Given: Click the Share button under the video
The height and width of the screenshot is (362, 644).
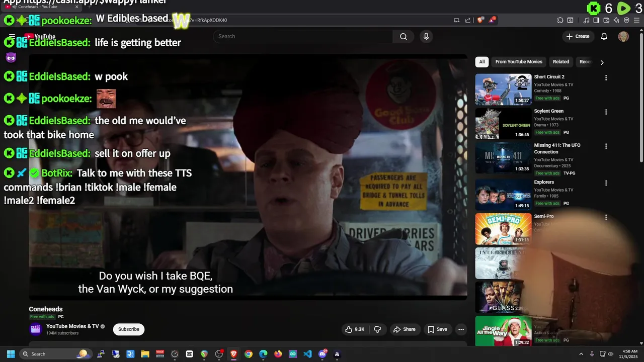Looking at the screenshot, I should tap(405, 329).
